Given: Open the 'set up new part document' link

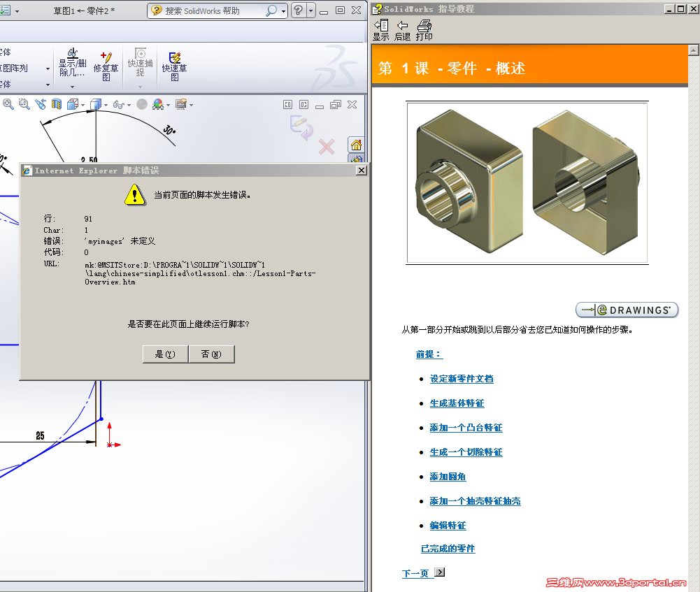Looking at the screenshot, I should point(462,379).
